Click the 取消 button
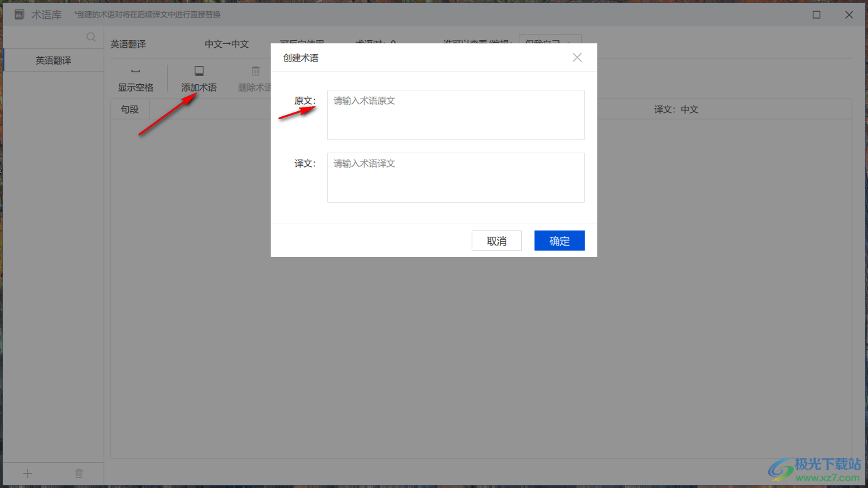The image size is (868, 488). 497,241
